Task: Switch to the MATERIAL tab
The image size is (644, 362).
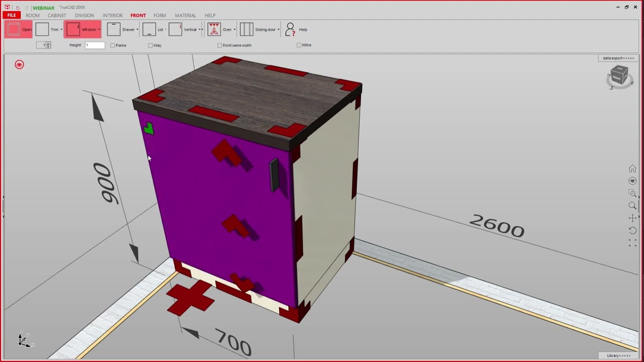Action: (x=186, y=16)
